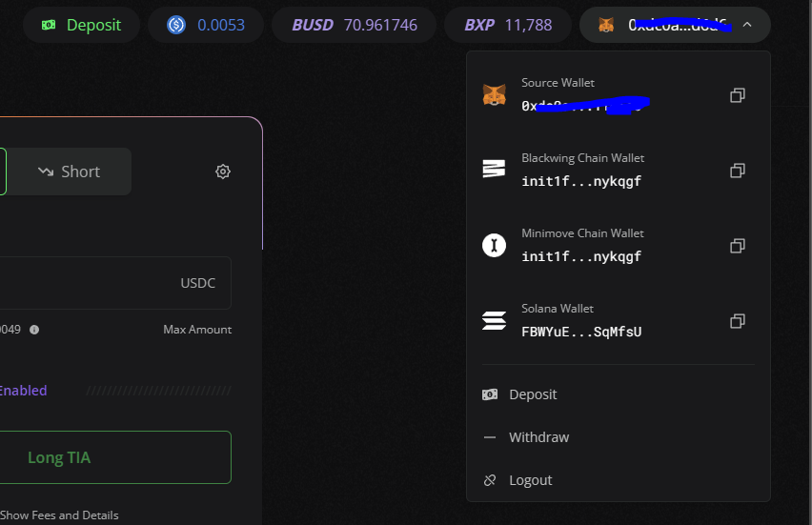Click the Solana logo icon
The image size is (812, 525).
click(x=494, y=320)
